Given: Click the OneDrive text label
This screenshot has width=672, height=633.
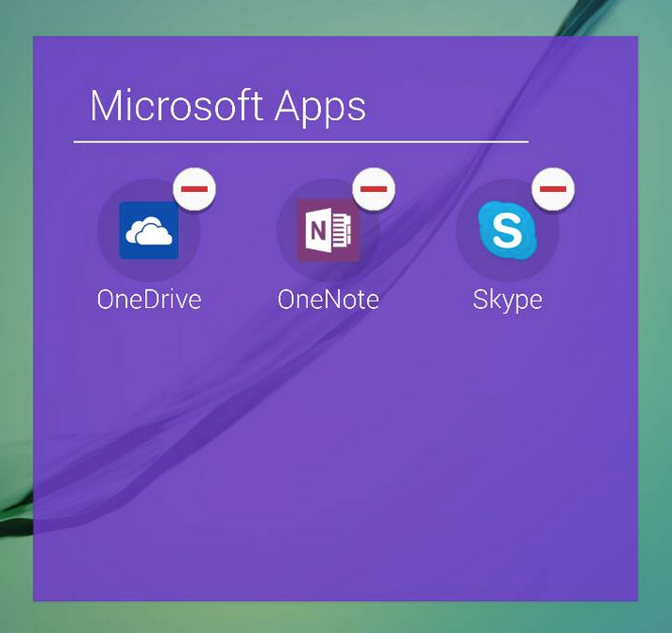Looking at the screenshot, I should pyautogui.click(x=149, y=300).
